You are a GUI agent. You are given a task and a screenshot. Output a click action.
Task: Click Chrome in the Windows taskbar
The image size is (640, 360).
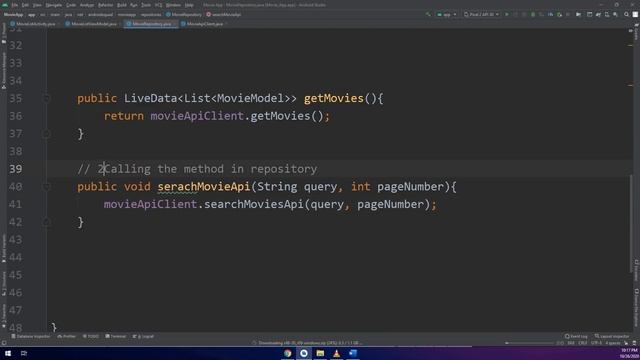pyautogui.click(x=288, y=353)
